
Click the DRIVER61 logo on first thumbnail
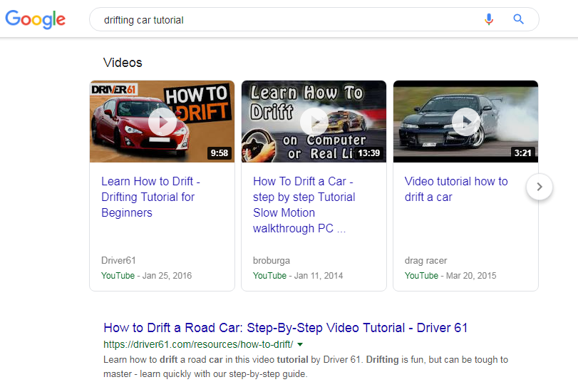(x=113, y=89)
